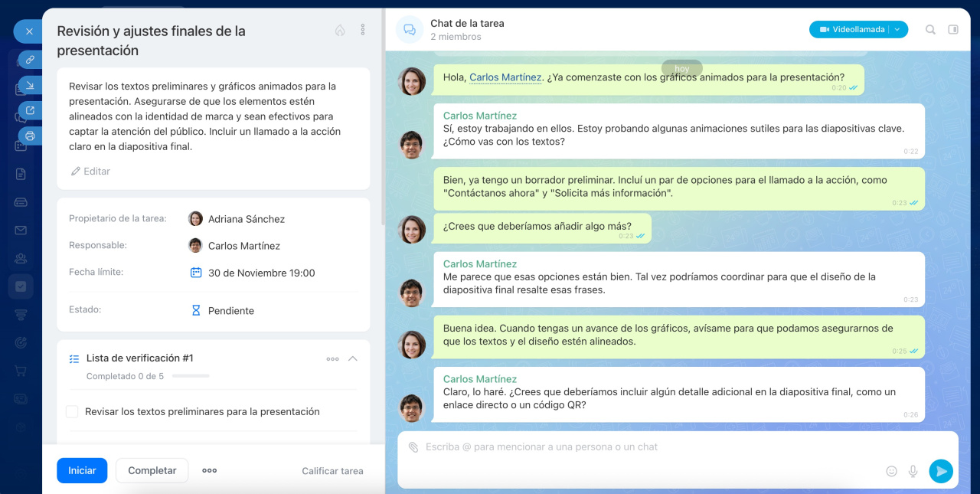The width and height of the screenshot is (980, 494).
Task: Open the task options three-dot menu
Action: (x=363, y=30)
